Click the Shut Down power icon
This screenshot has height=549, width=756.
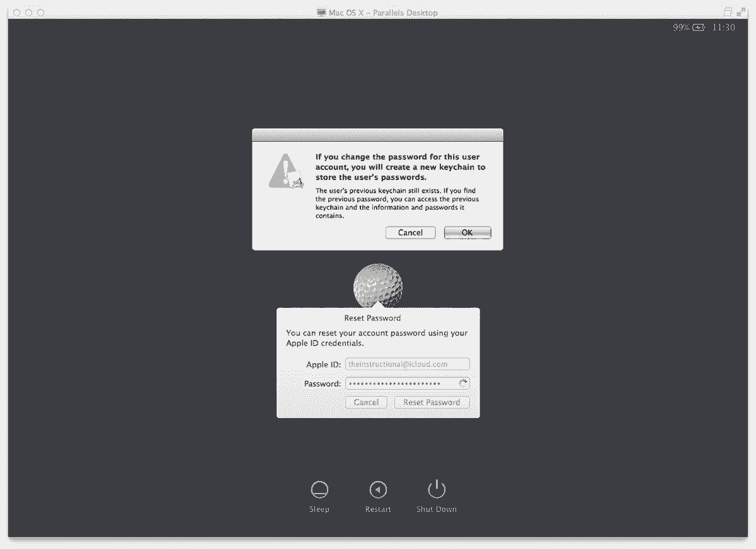pyautogui.click(x=436, y=490)
